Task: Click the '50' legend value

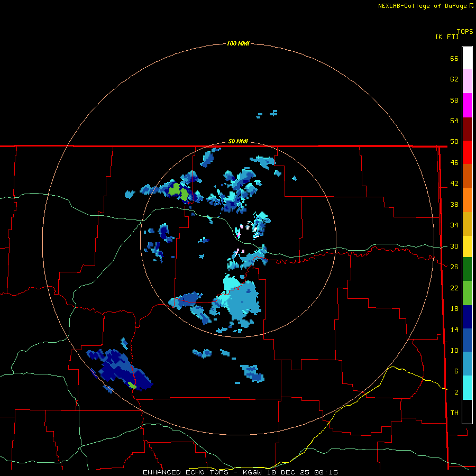Action: (454, 142)
